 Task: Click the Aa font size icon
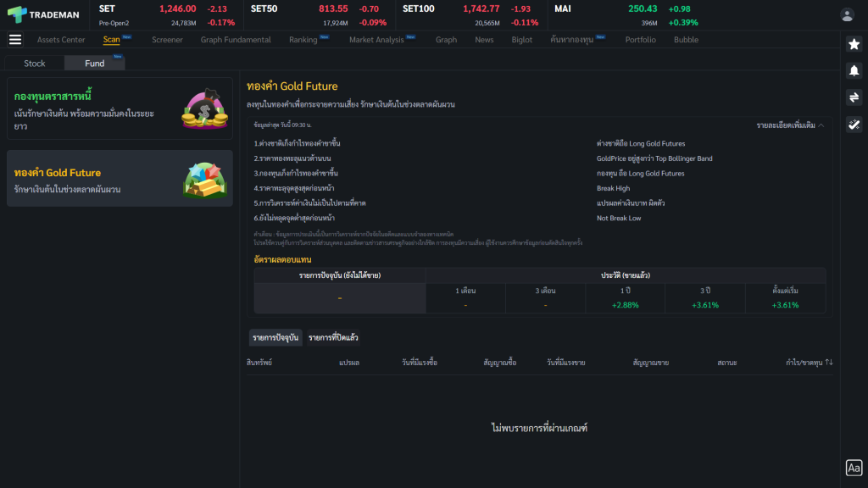854,468
